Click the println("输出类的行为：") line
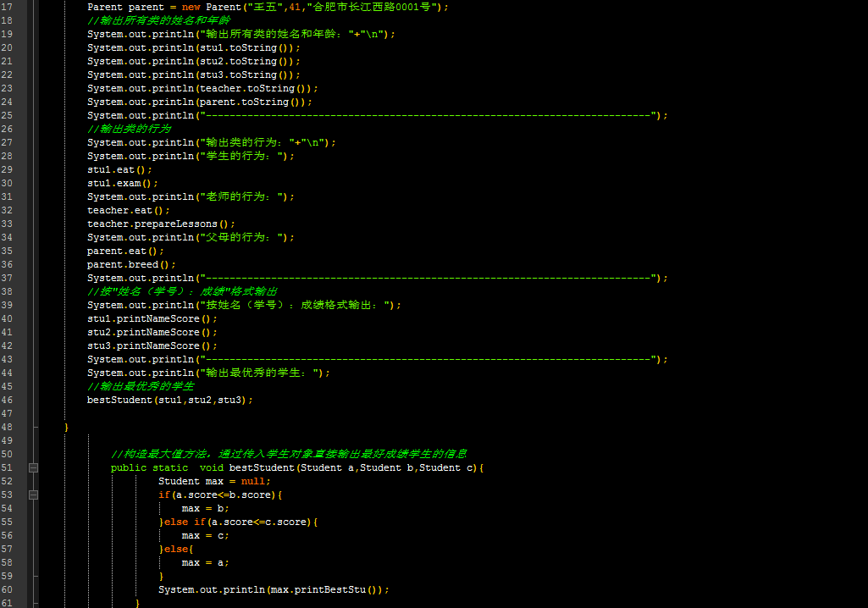 212,143
